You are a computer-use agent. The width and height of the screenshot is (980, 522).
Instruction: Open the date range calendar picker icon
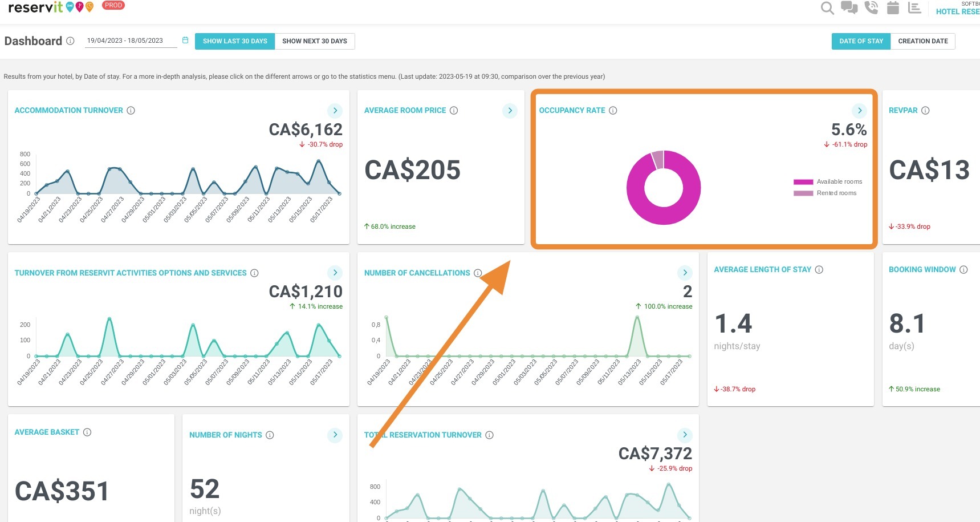pyautogui.click(x=185, y=40)
